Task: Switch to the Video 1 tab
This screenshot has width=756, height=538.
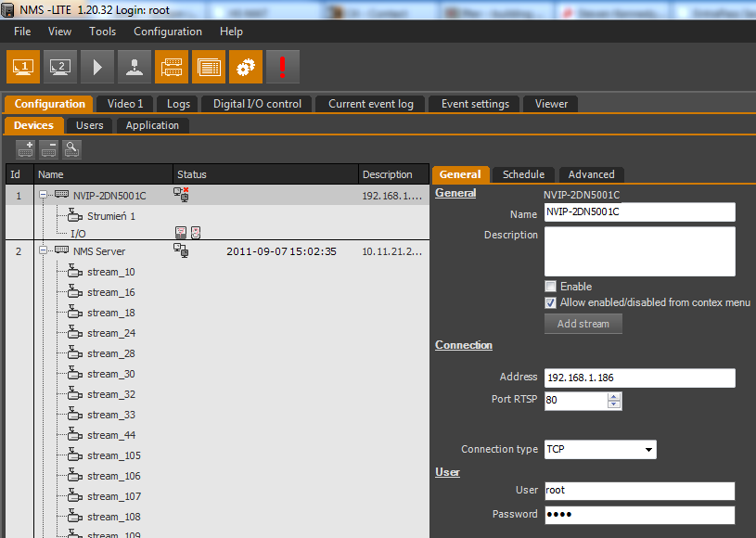Action: (125, 104)
